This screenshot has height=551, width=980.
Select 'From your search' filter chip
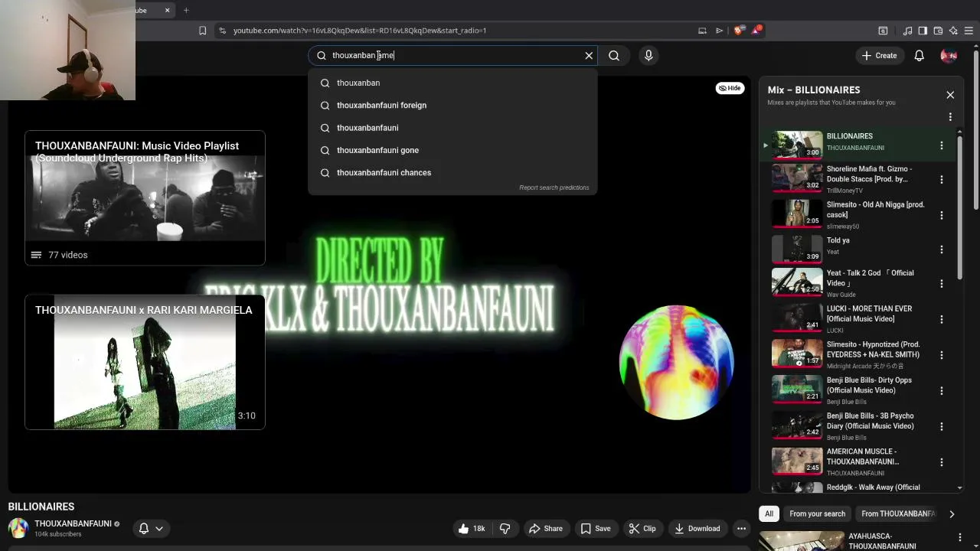tap(817, 514)
